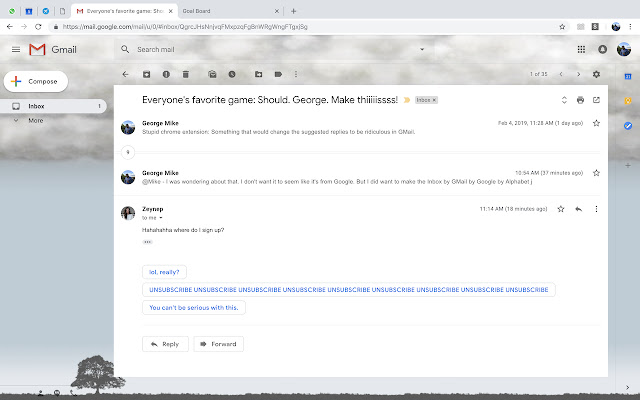
Task: Open Chrome menu three dots
Action: [x=630, y=27]
